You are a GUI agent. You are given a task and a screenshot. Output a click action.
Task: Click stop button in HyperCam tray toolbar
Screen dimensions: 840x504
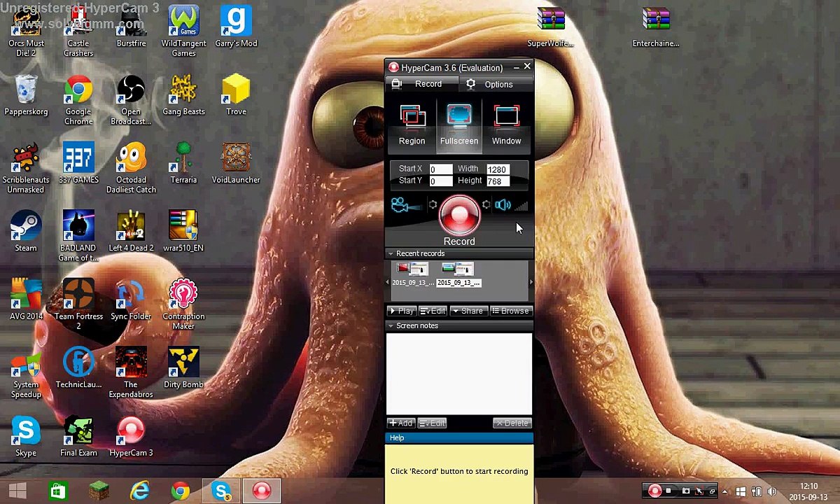[x=669, y=491]
